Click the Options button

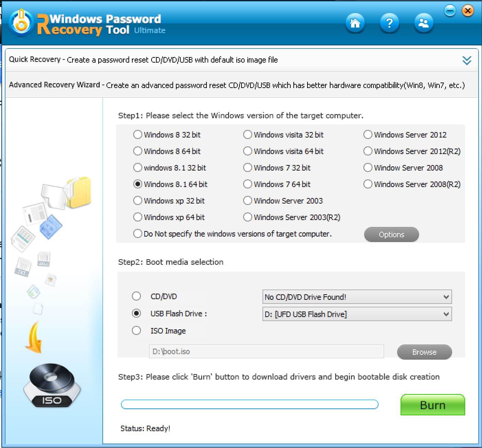391,234
